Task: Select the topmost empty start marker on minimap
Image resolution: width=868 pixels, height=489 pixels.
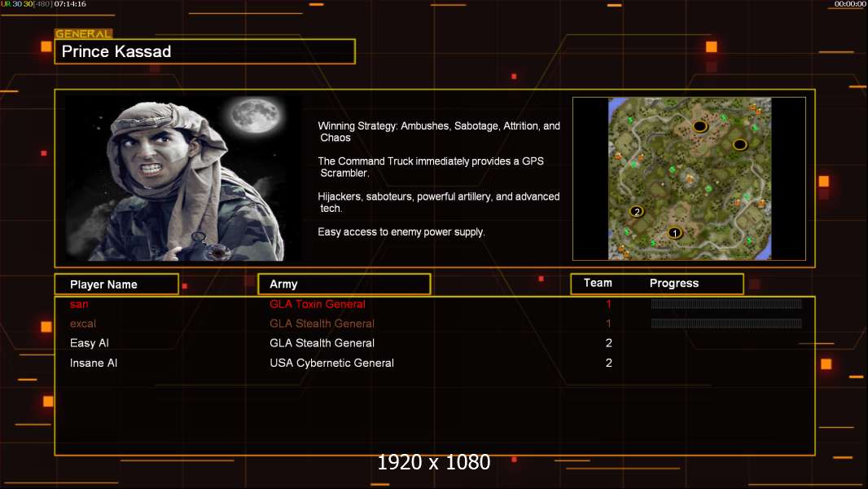Action: tap(699, 126)
